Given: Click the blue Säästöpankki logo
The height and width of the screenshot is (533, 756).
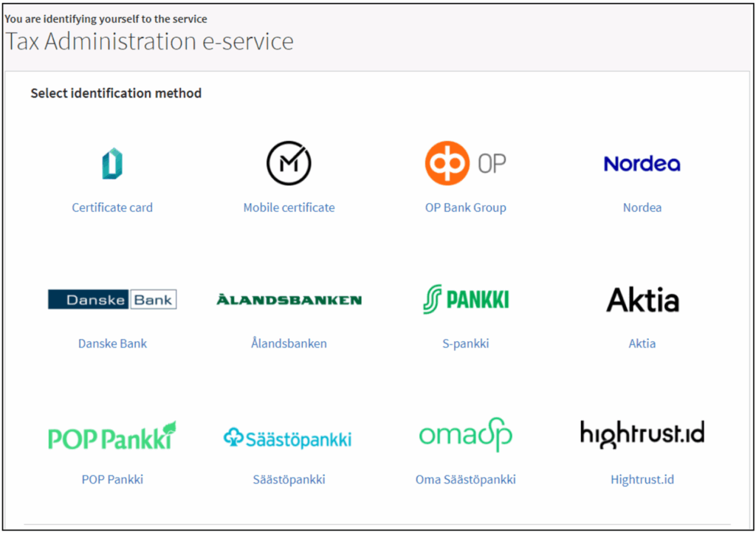Looking at the screenshot, I should [288, 438].
